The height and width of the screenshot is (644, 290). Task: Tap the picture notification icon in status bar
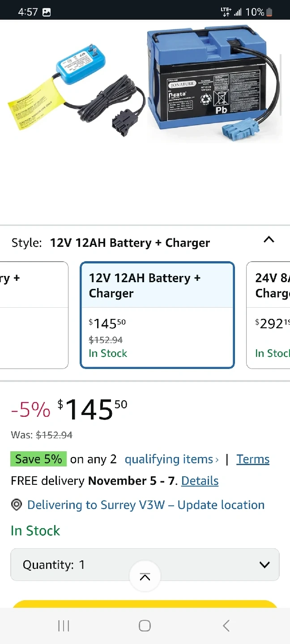47,12
